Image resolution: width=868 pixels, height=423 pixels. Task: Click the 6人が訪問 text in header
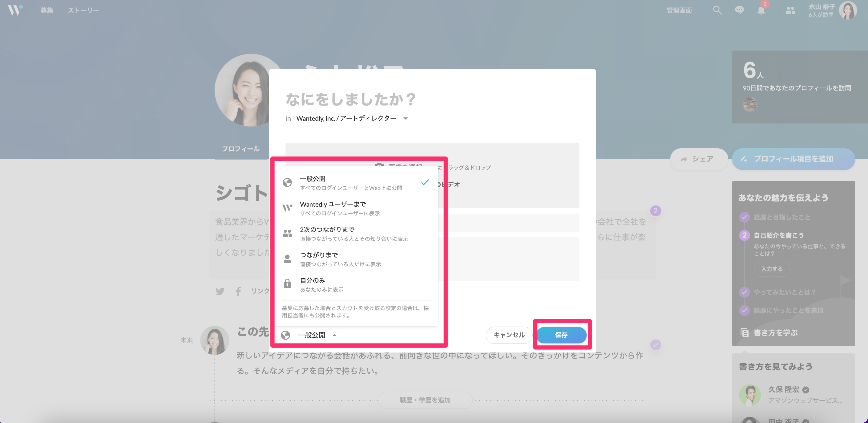pos(821,15)
